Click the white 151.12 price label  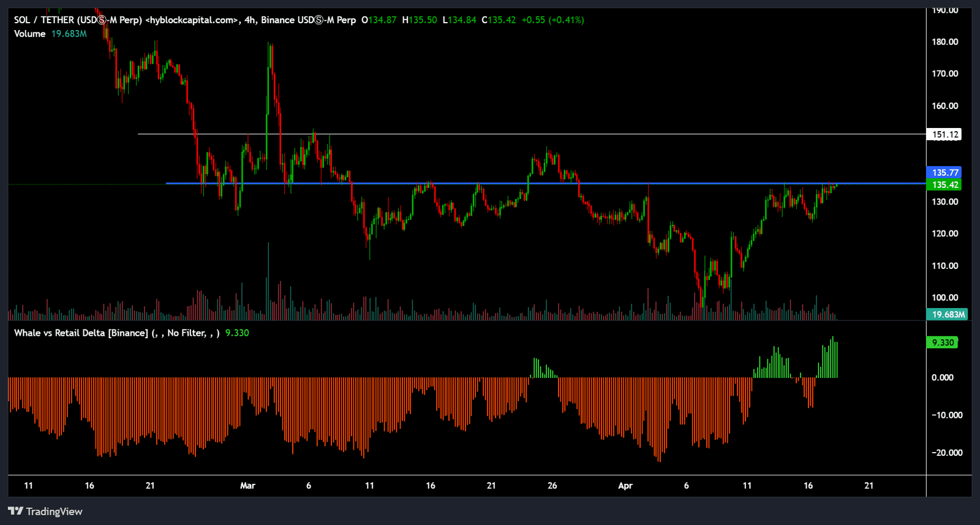point(945,135)
